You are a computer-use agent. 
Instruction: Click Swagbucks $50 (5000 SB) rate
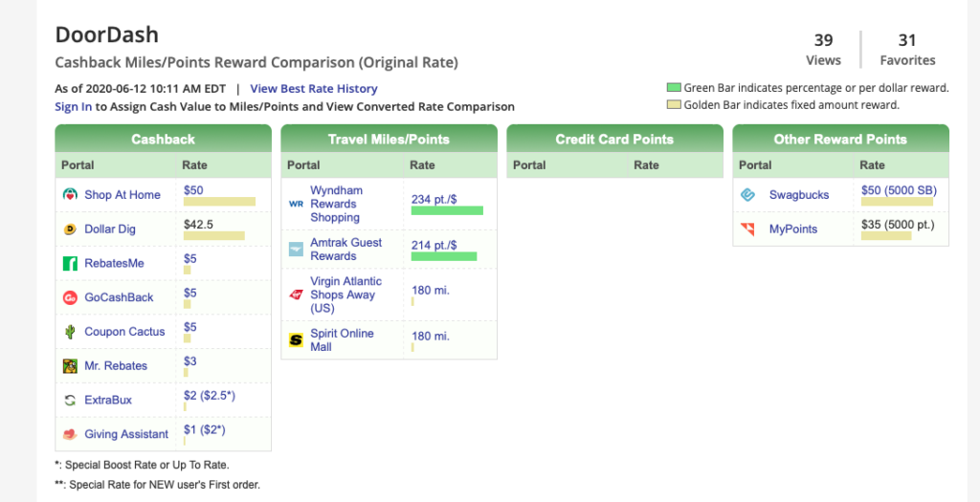[x=899, y=190]
